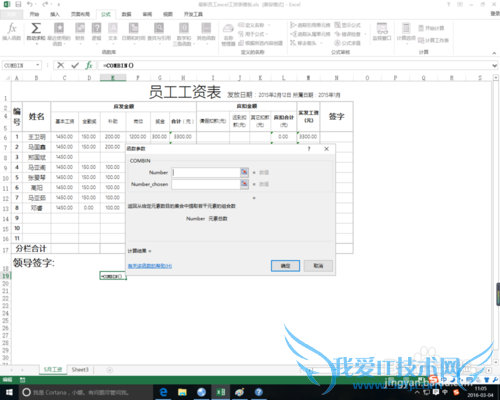
Task: Select the Sheet3 worksheet tab
Action: (80, 369)
